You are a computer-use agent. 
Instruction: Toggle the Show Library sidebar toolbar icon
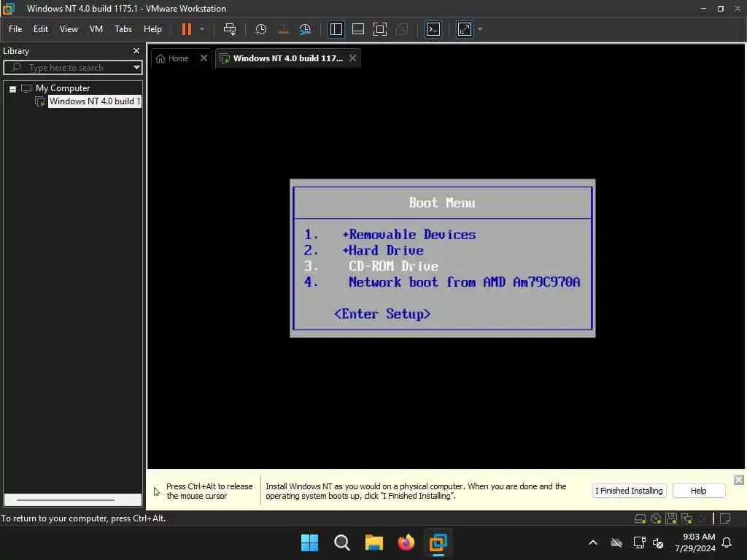point(336,29)
